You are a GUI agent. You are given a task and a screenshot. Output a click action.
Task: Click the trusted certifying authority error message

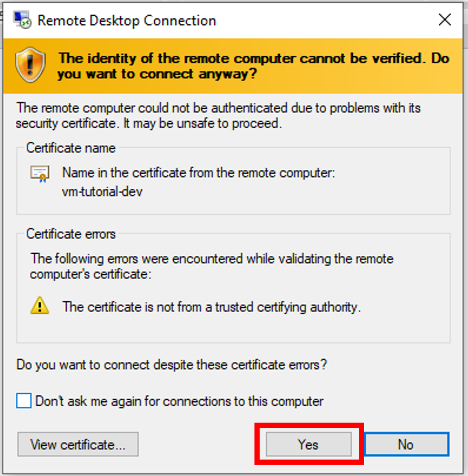[211, 307]
